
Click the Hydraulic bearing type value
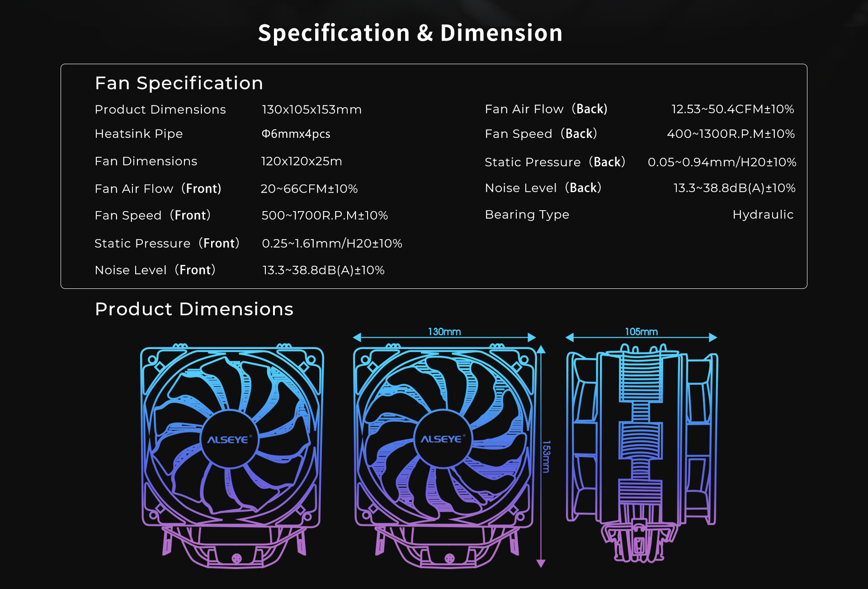point(763,215)
